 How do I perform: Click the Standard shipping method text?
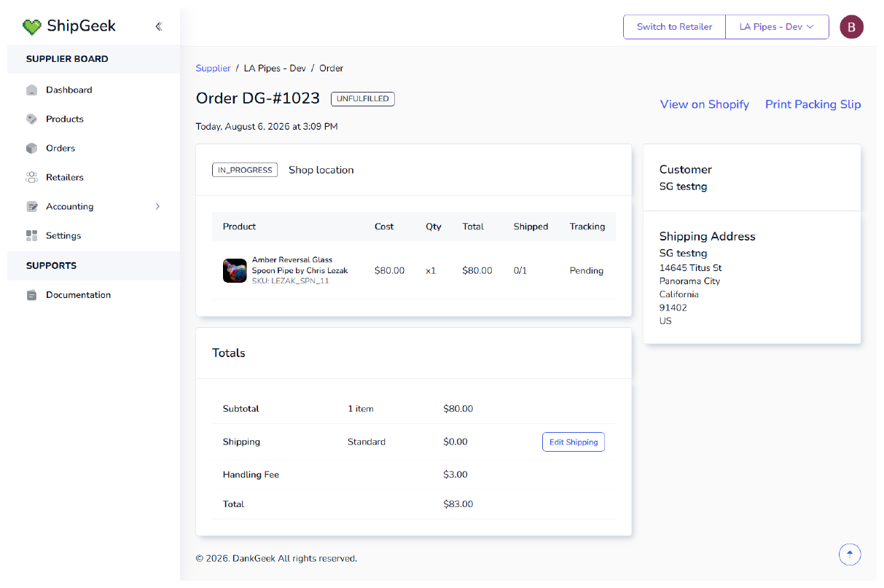[x=367, y=442]
